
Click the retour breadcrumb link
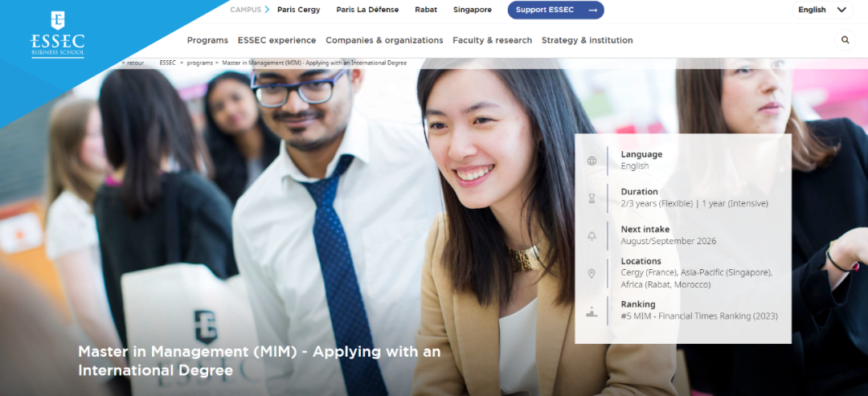(133, 63)
